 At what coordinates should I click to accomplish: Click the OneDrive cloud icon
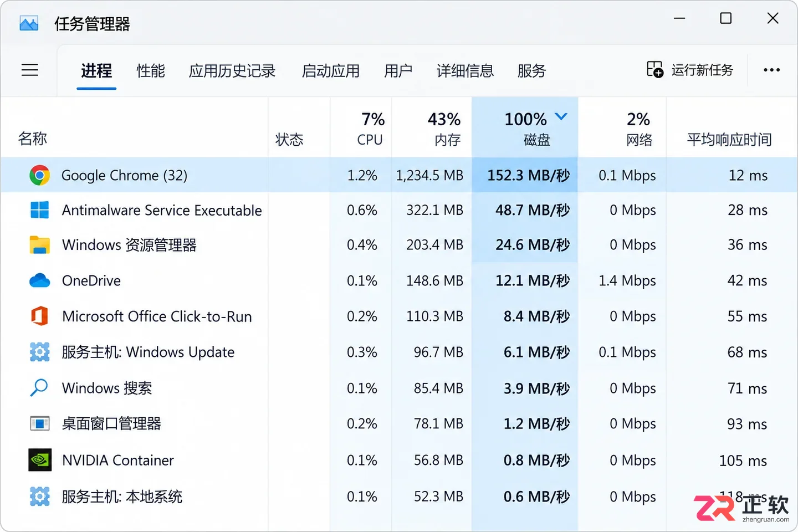39,280
